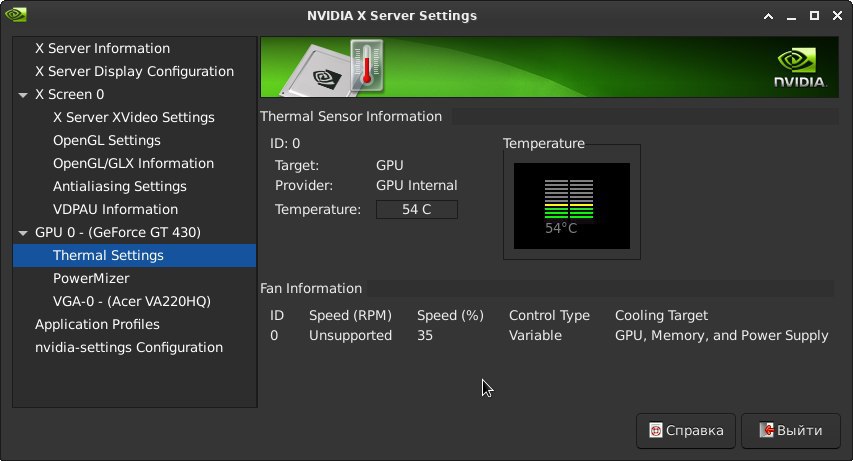Image resolution: width=853 pixels, height=461 pixels.
Task: Click the Cooling Target column header
Action: click(662, 316)
